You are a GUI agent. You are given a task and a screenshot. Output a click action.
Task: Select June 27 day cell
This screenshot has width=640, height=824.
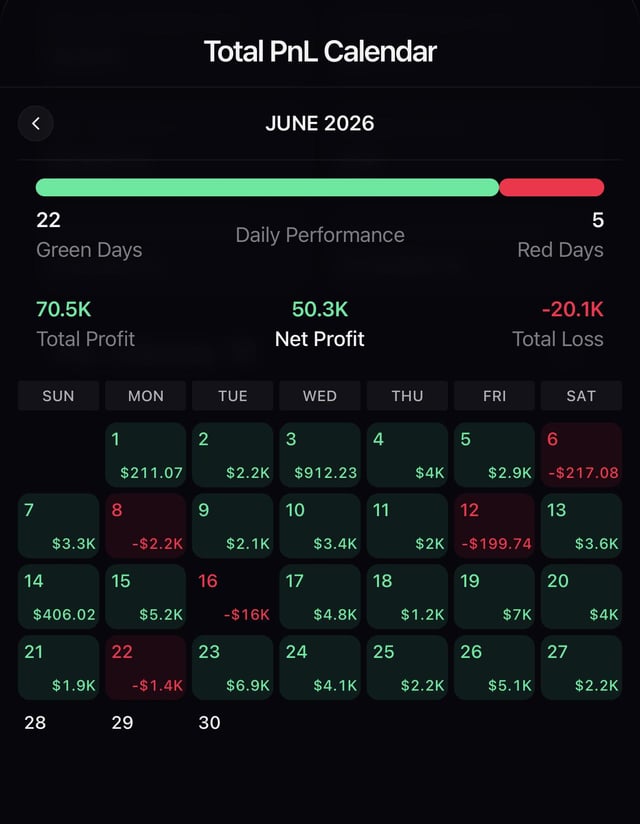582,667
